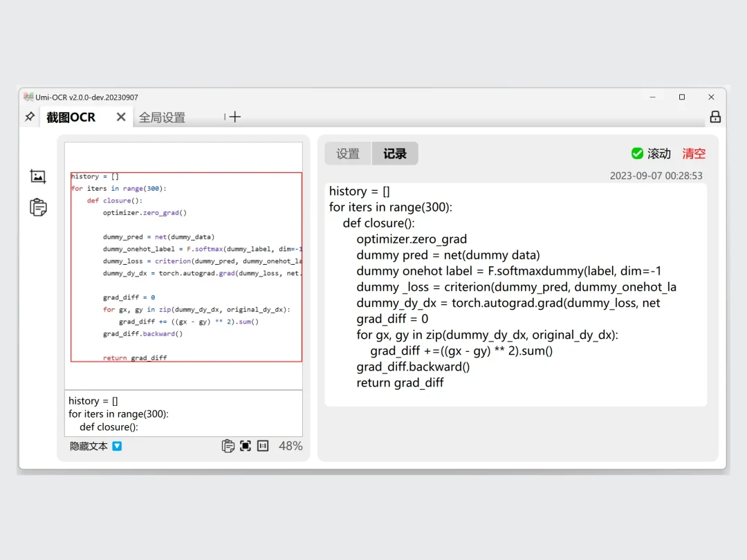Click the 48% zoom level value
Viewport: 747px width, 560px height.
point(290,446)
